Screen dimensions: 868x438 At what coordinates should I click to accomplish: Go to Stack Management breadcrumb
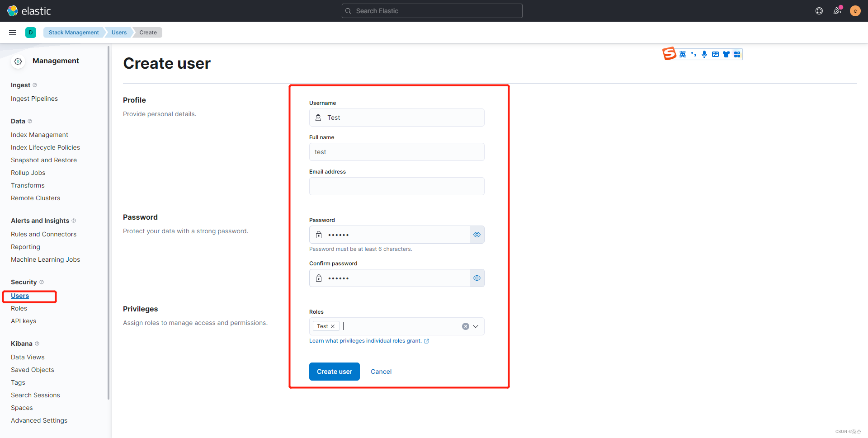(74, 33)
